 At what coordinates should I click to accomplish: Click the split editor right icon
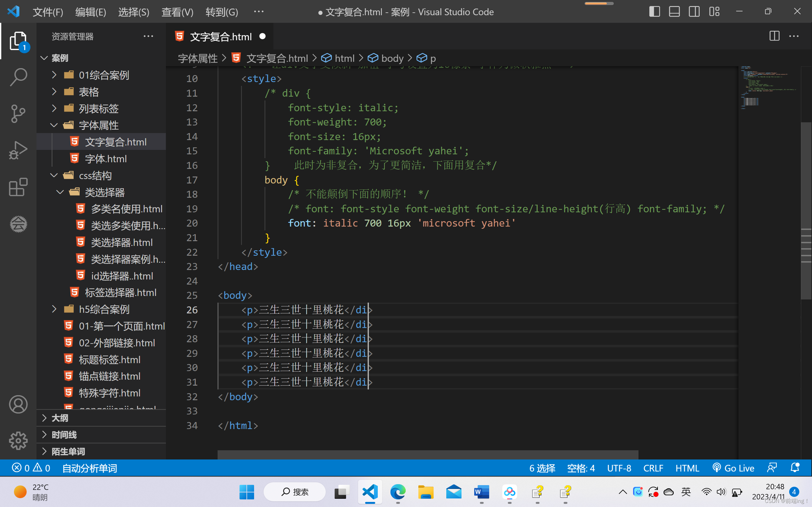coord(774,36)
